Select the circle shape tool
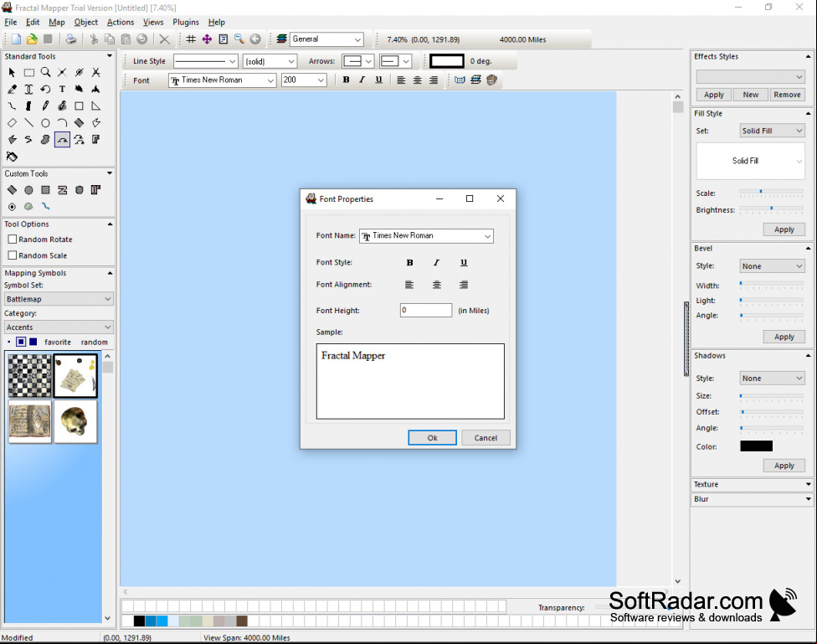This screenshot has height=644, width=817. [45, 123]
